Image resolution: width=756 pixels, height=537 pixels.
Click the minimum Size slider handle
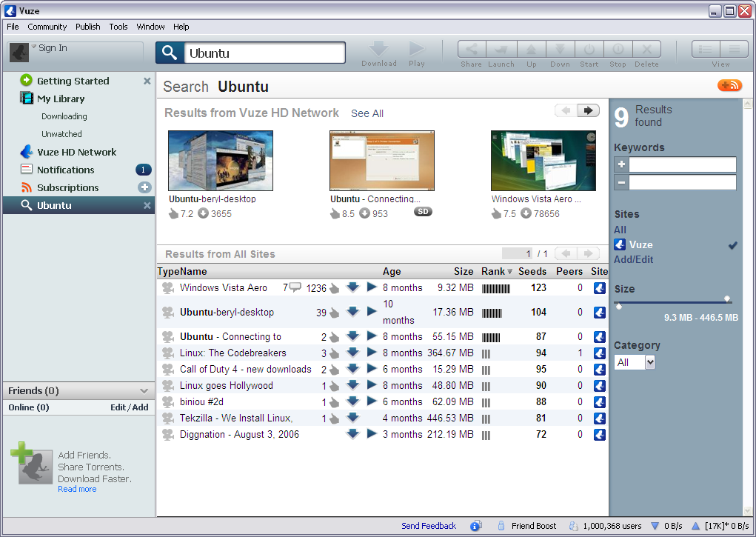click(x=619, y=307)
